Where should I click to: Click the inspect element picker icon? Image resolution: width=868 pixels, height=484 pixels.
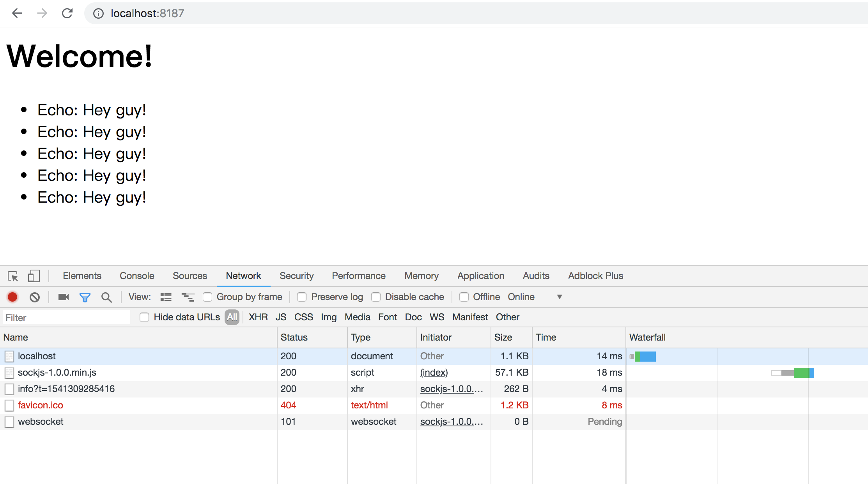click(x=13, y=276)
